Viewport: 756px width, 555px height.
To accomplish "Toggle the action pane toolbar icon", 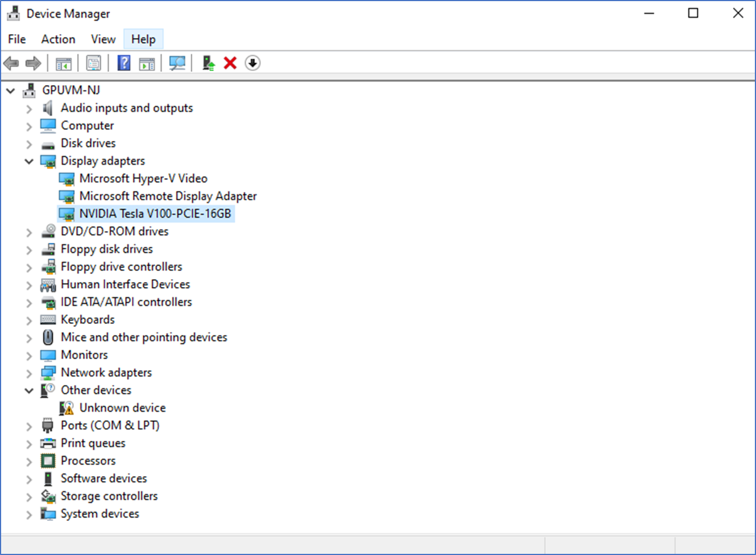I will click(x=147, y=63).
